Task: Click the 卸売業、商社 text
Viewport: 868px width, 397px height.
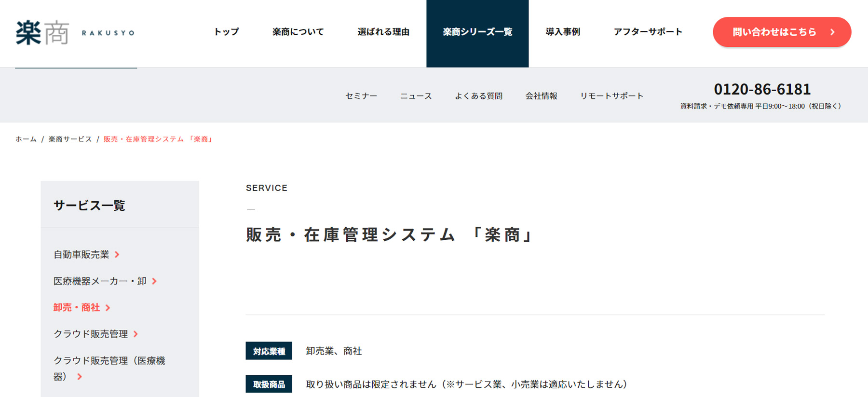Action: tap(334, 351)
